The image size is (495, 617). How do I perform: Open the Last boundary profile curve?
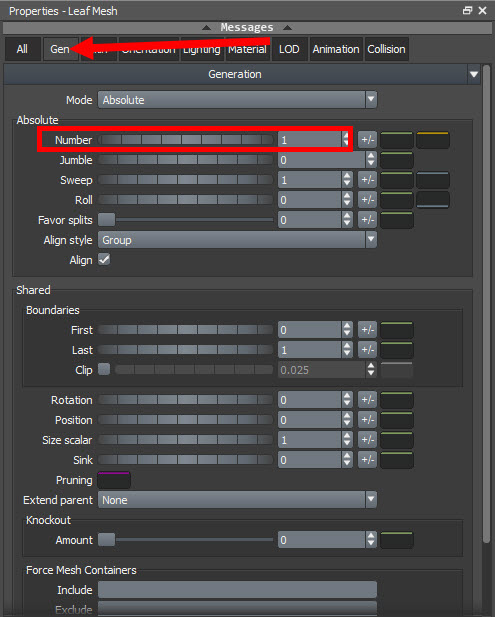pyautogui.click(x=397, y=350)
